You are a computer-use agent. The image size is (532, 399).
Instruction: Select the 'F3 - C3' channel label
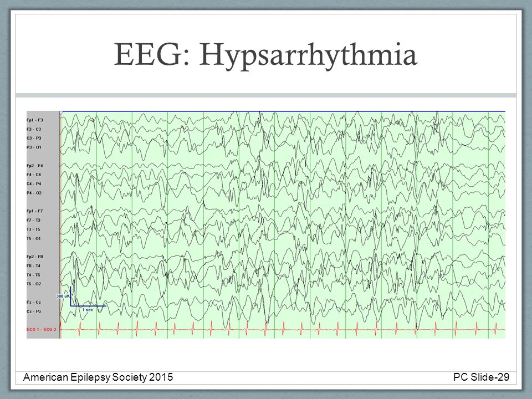tap(34, 129)
